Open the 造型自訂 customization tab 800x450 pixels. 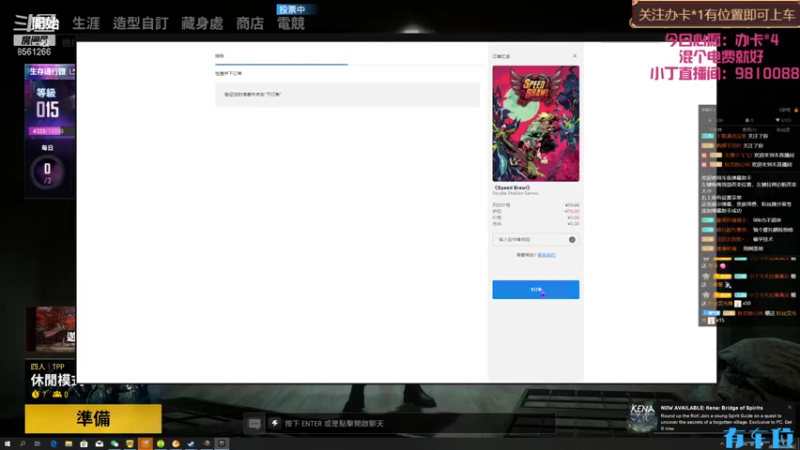pos(140,23)
